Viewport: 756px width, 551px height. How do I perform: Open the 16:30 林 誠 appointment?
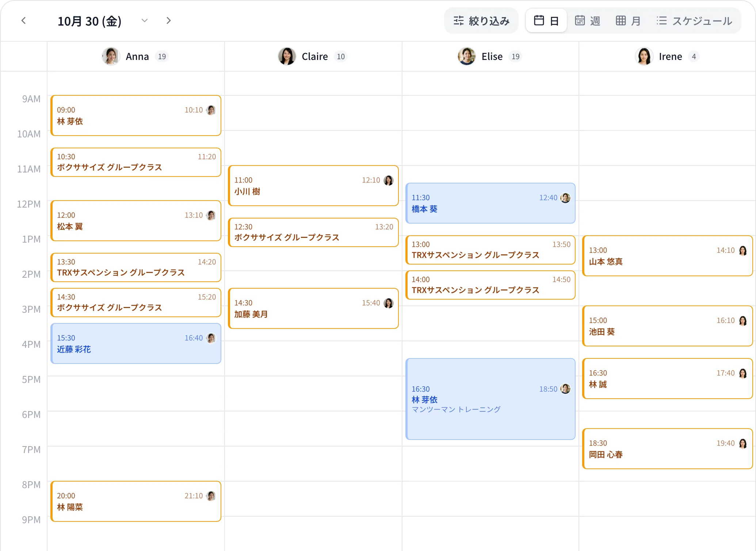tap(668, 379)
